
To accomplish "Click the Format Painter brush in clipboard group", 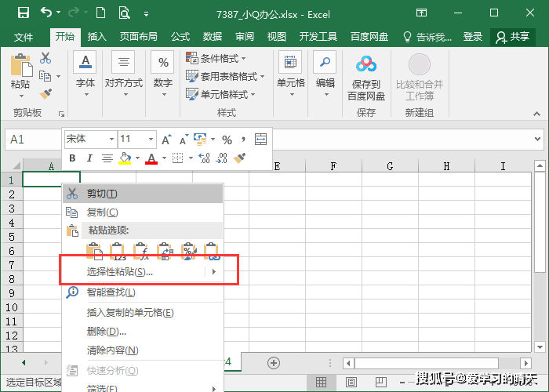I will coord(45,94).
